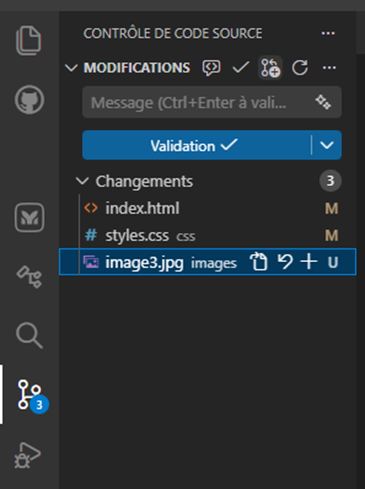Refresh the source control changes
The width and height of the screenshot is (365, 489).
click(300, 68)
